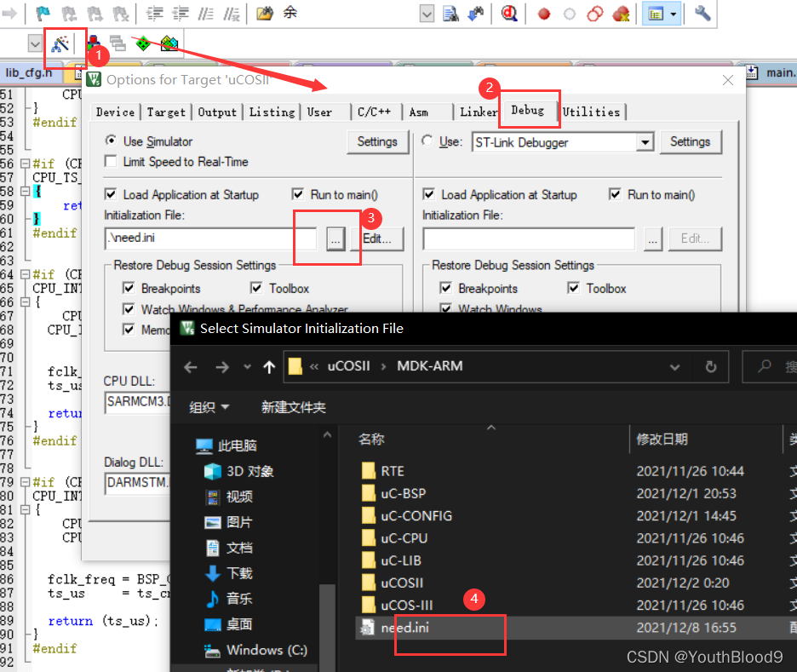Expand address bar path history dropdown
Screen dimensions: 797x672
pyautogui.click(x=674, y=366)
